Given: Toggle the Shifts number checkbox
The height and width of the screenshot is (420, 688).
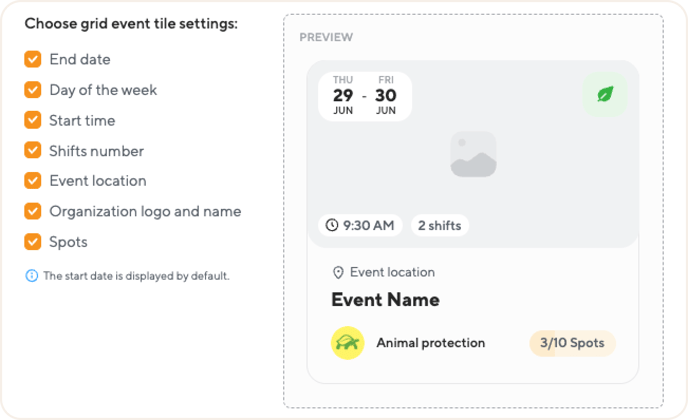Looking at the screenshot, I should tap(33, 151).
